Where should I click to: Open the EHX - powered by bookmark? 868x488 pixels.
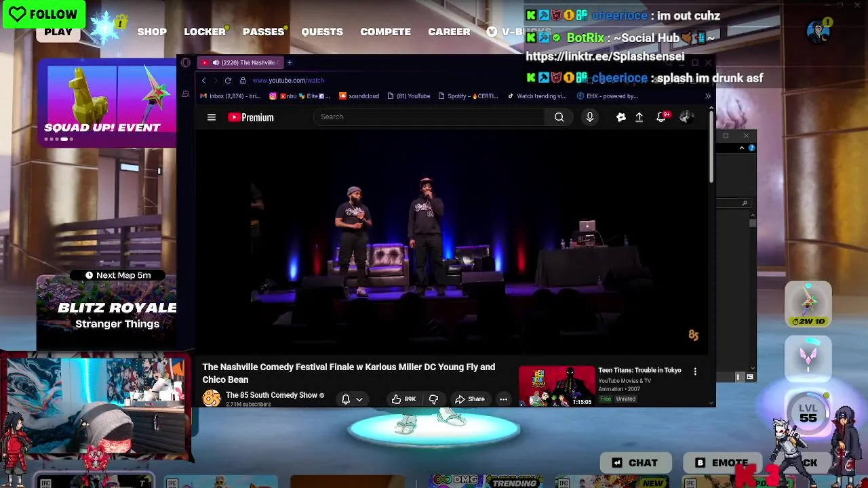608,96
